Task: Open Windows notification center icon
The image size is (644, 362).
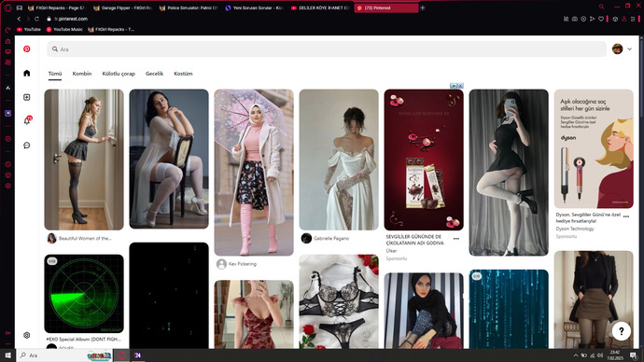Action: (633, 355)
